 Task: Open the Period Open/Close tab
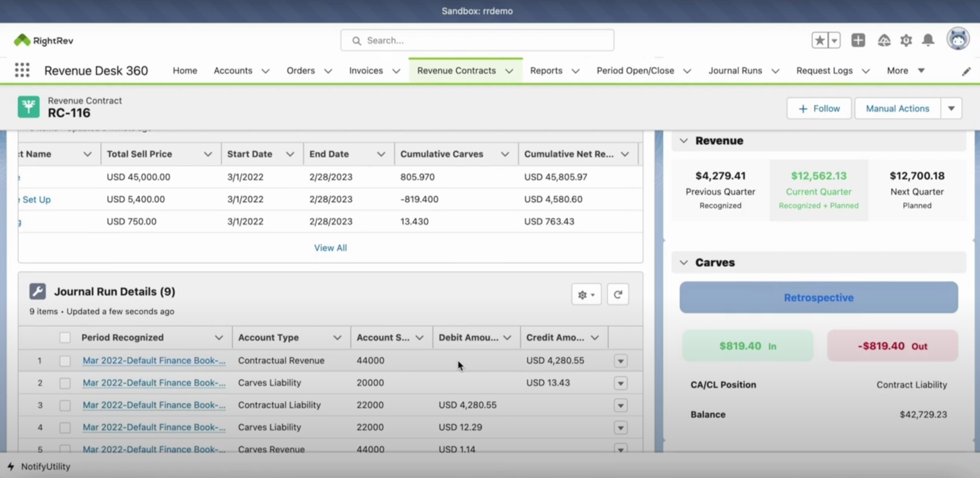(x=635, y=70)
